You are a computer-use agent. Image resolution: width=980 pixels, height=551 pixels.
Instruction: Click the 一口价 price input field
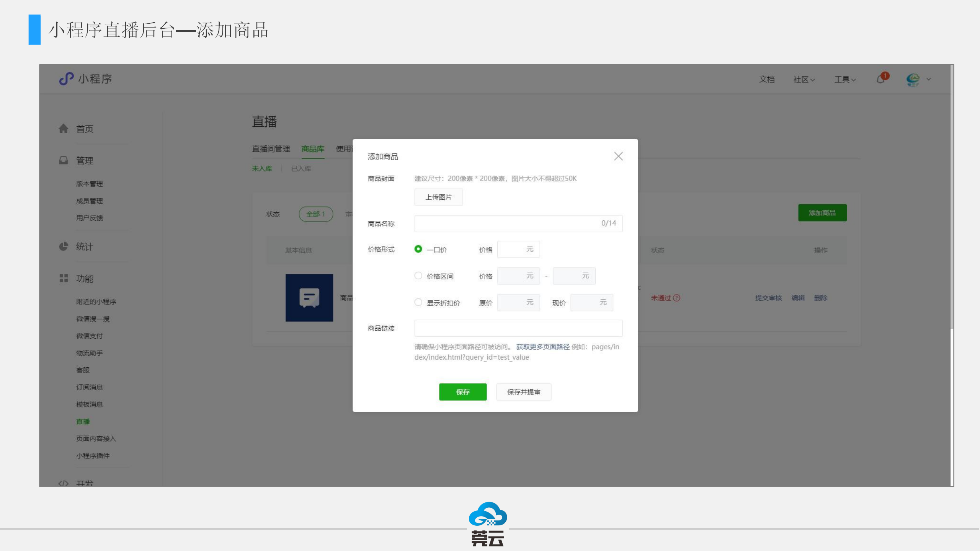click(518, 249)
